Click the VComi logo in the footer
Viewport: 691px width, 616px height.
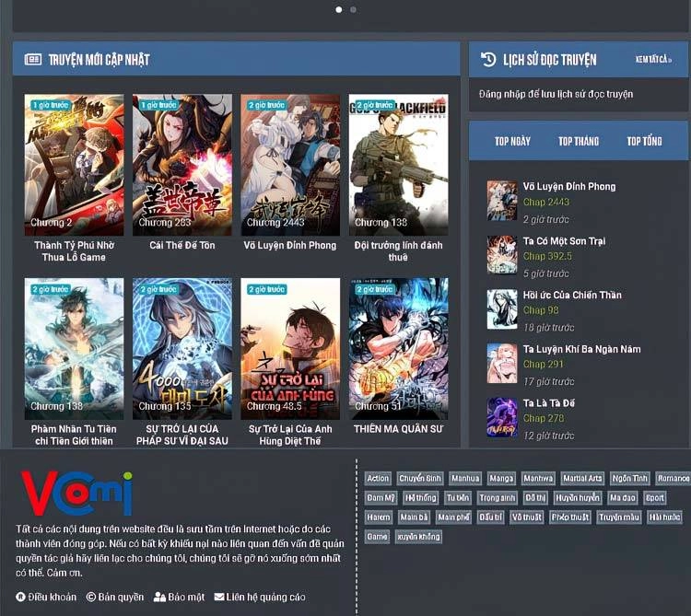pyautogui.click(x=76, y=494)
